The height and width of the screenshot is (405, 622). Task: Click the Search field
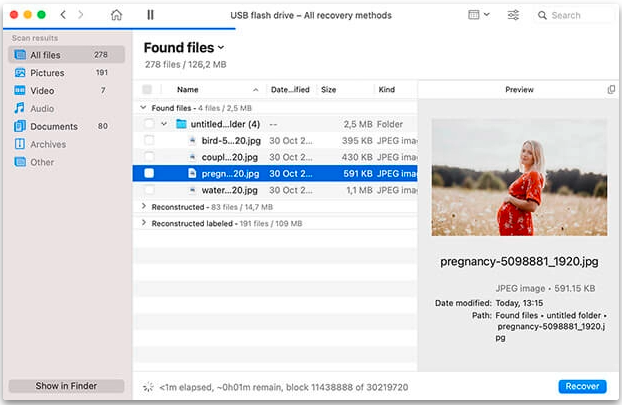[x=572, y=15]
